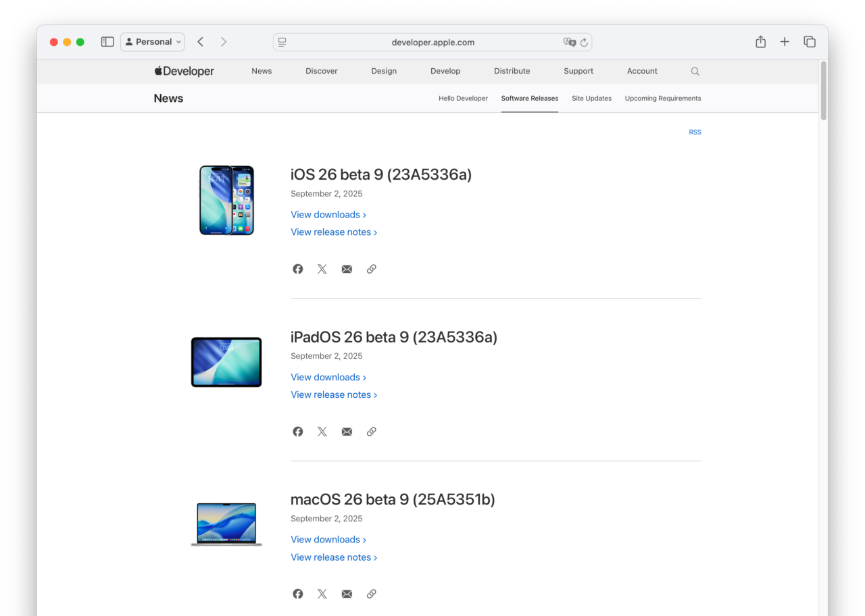865x616 pixels.
Task: Share iPadOS 26 beta 9 on X
Action: coord(322,432)
